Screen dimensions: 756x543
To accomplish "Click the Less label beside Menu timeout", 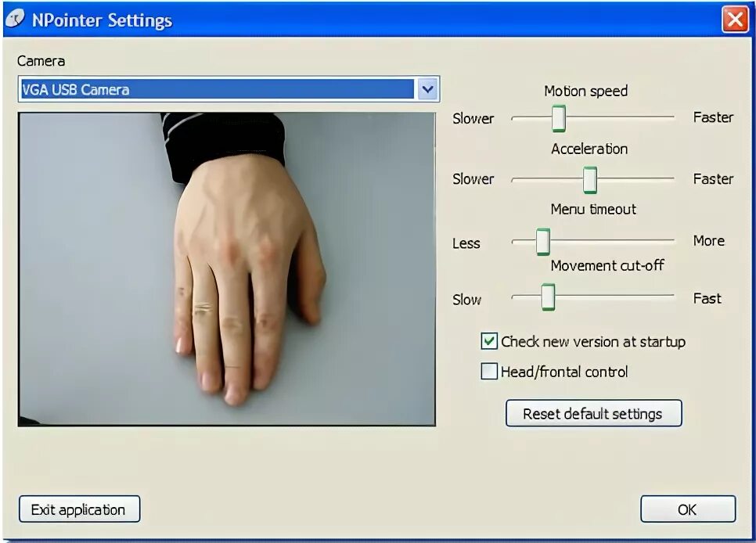I will coord(466,243).
